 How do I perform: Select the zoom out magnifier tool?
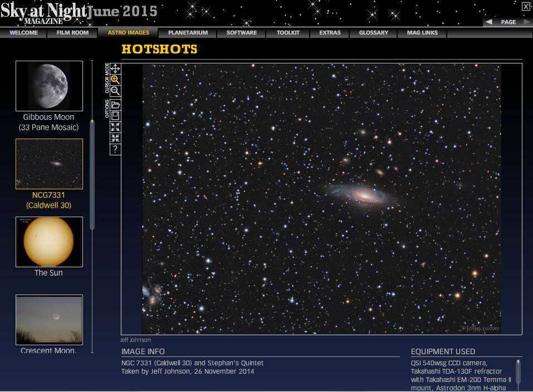coord(115,91)
